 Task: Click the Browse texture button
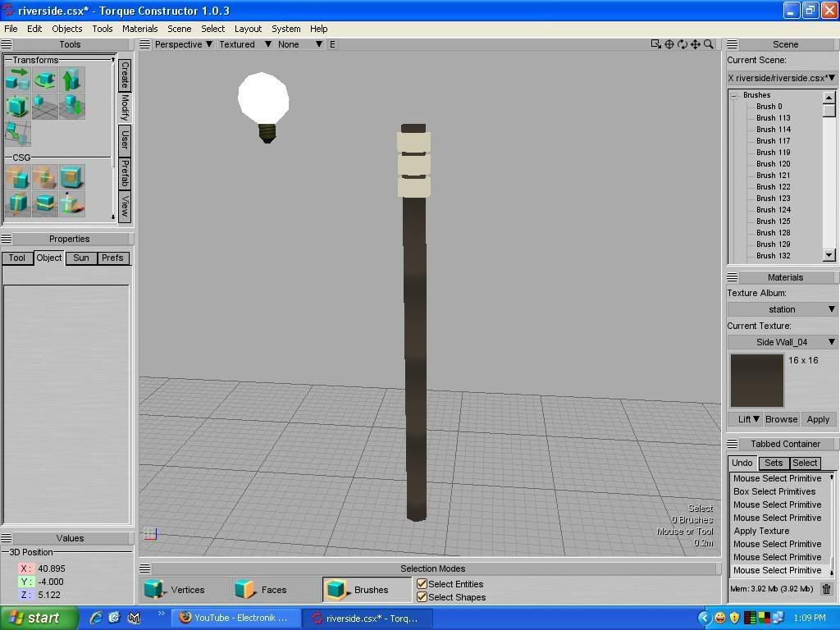(781, 419)
